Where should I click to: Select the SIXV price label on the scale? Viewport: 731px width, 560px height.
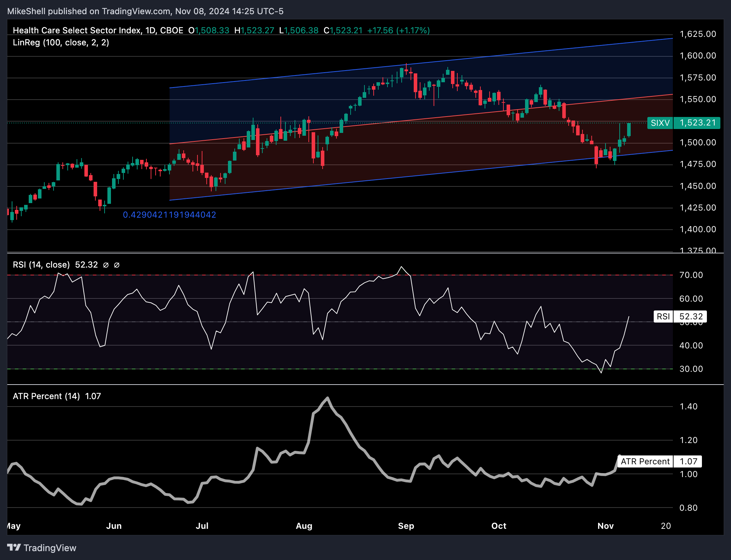660,124
